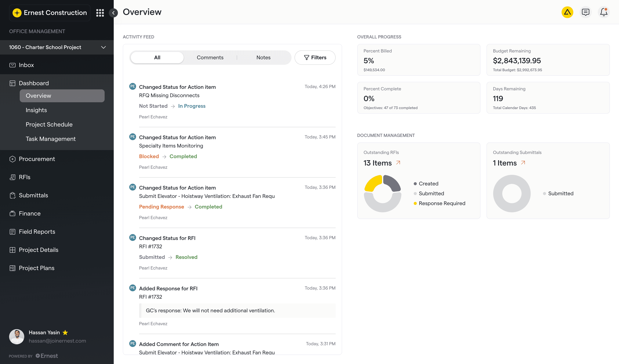
Task: Open the Submittals sidebar icon
Action: (x=13, y=195)
